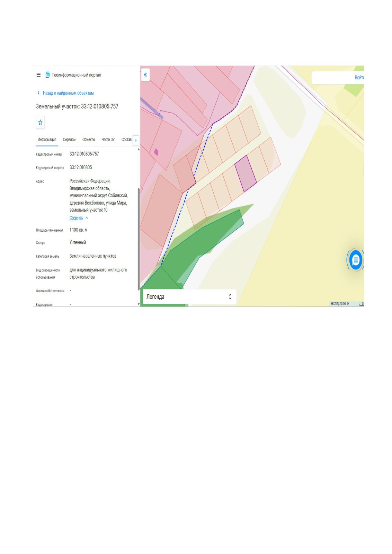This screenshot has width=392, height=554.
Task: Switch to the Сервисы tab
Action: (69, 140)
